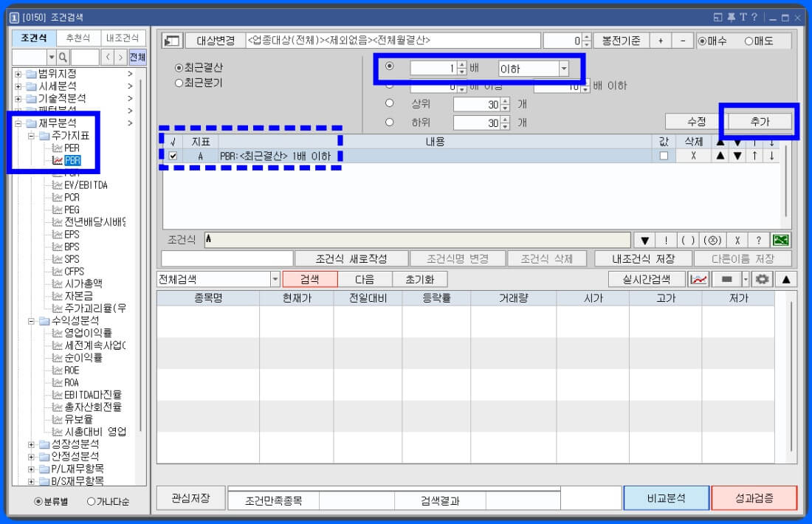Click the plus button beside 봉전기준
Viewport: 812px width, 524px height.
660,41
